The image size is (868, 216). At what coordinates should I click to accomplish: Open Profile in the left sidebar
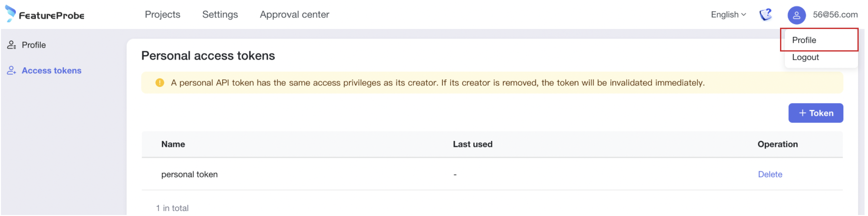click(x=34, y=45)
